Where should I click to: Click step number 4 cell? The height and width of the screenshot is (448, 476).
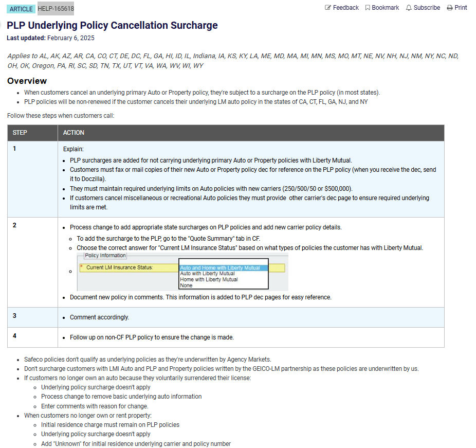point(32,337)
